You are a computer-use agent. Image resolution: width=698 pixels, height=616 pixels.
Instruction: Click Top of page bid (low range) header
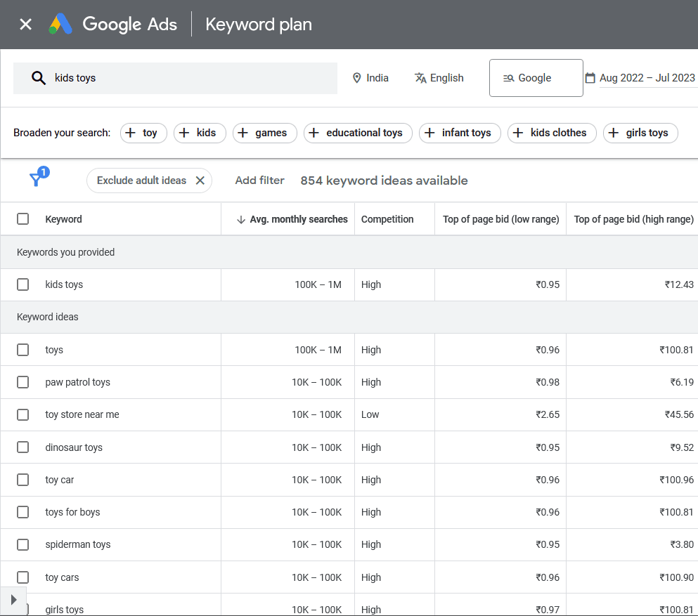click(500, 219)
